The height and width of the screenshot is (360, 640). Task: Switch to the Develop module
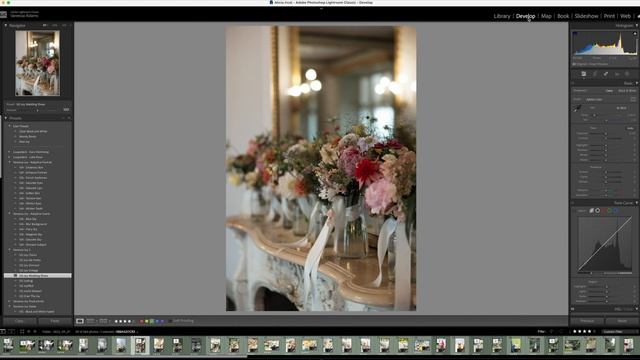(x=525, y=16)
